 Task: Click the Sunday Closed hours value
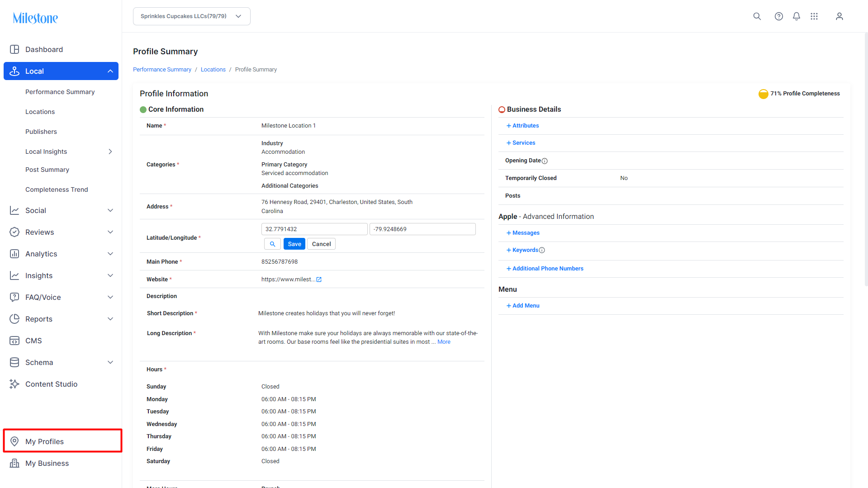(x=270, y=387)
